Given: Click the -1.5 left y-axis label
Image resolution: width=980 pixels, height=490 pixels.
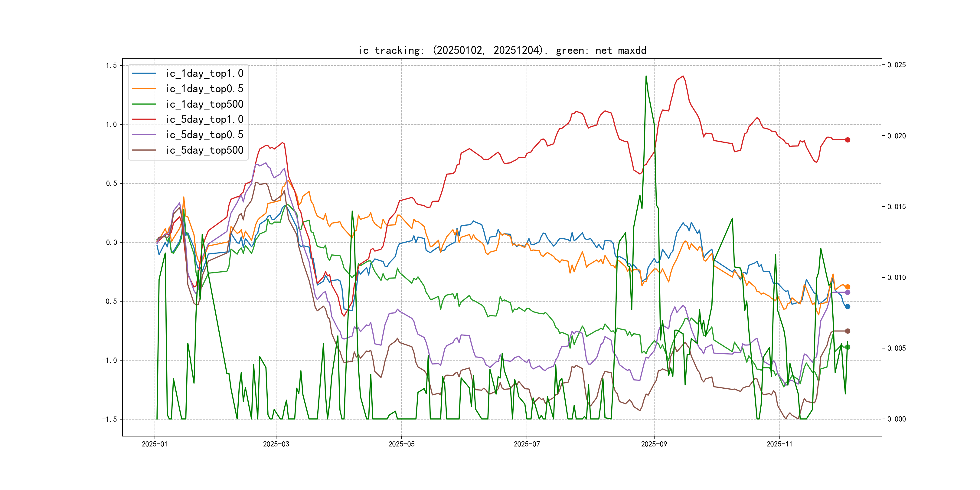Looking at the screenshot, I should click(x=109, y=419).
